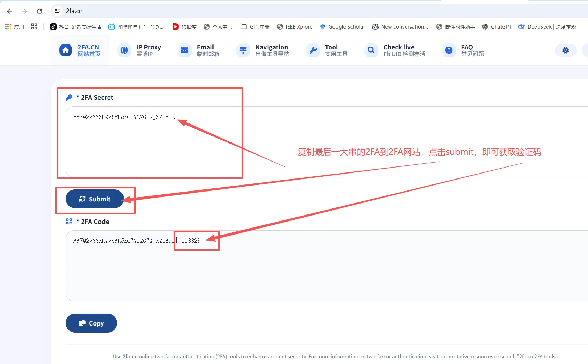Reload the 2fa.cn page
Image resolution: width=588 pixels, height=364 pixels.
[40, 11]
